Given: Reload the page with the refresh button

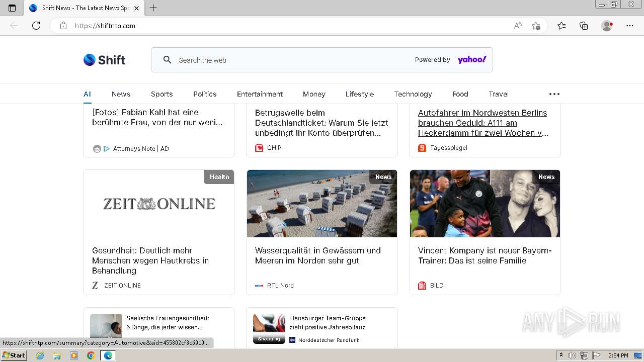Looking at the screenshot, I should [x=36, y=26].
